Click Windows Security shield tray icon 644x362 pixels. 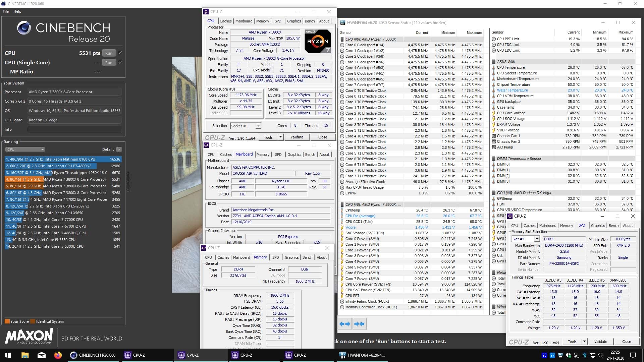[569, 355]
